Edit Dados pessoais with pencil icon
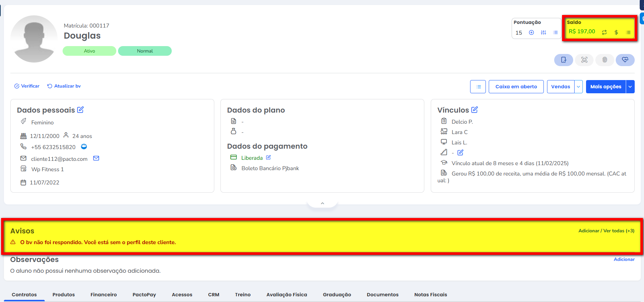 pos(80,110)
